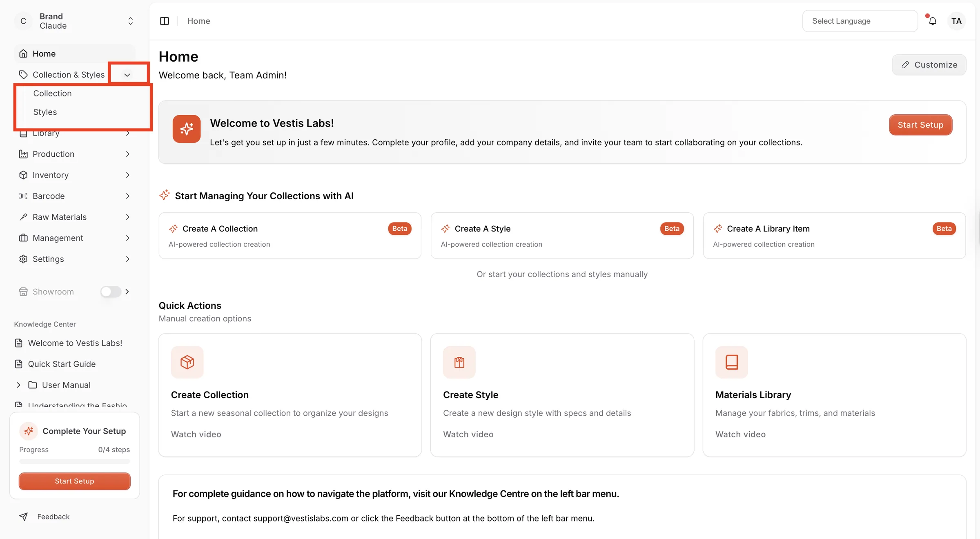This screenshot has height=539, width=980.
Task: Open the Select Language dropdown
Action: coord(860,21)
